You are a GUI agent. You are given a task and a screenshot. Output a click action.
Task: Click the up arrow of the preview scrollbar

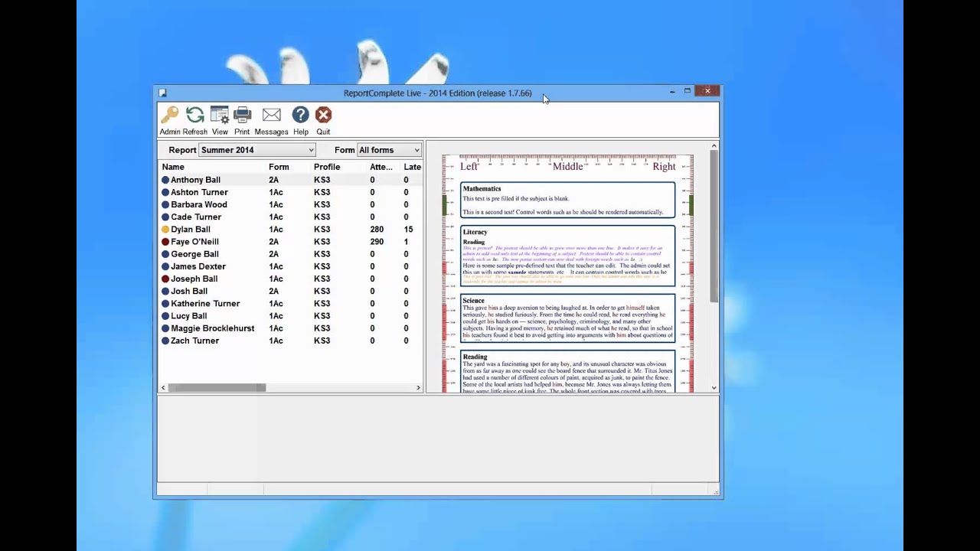pos(714,145)
